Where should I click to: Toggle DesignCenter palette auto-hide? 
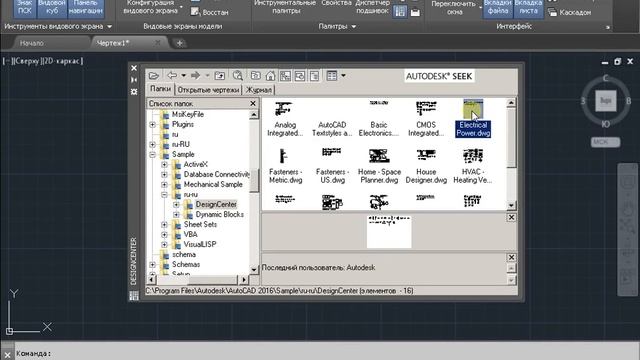click(x=134, y=80)
